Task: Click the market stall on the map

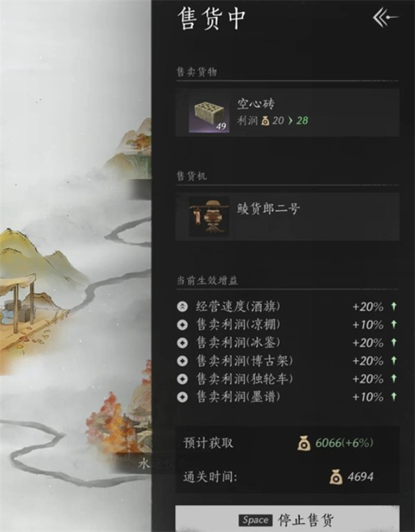Action: (18, 304)
